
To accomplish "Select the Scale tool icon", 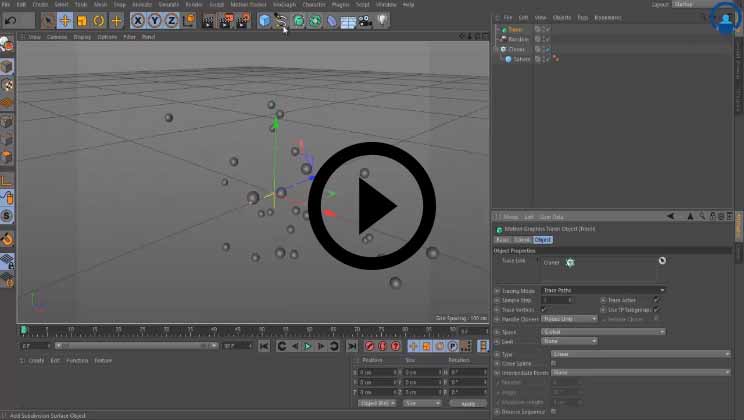I will pos(82,20).
